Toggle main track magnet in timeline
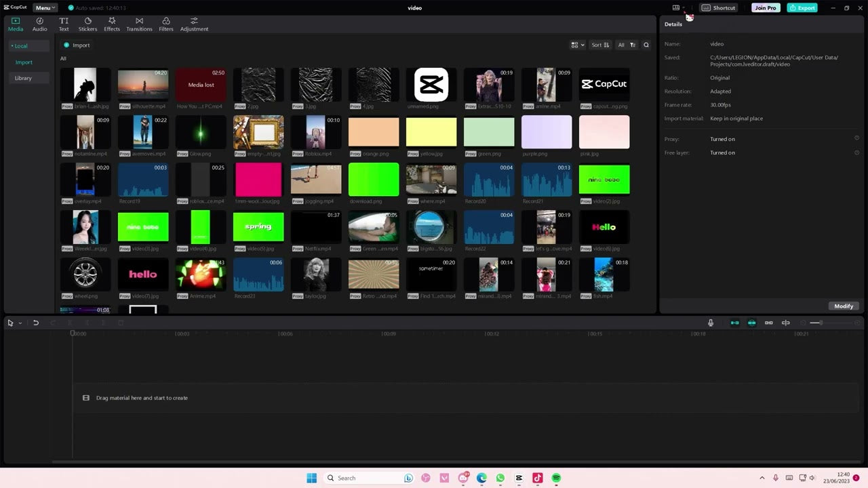Image resolution: width=868 pixels, height=488 pixels. point(734,323)
